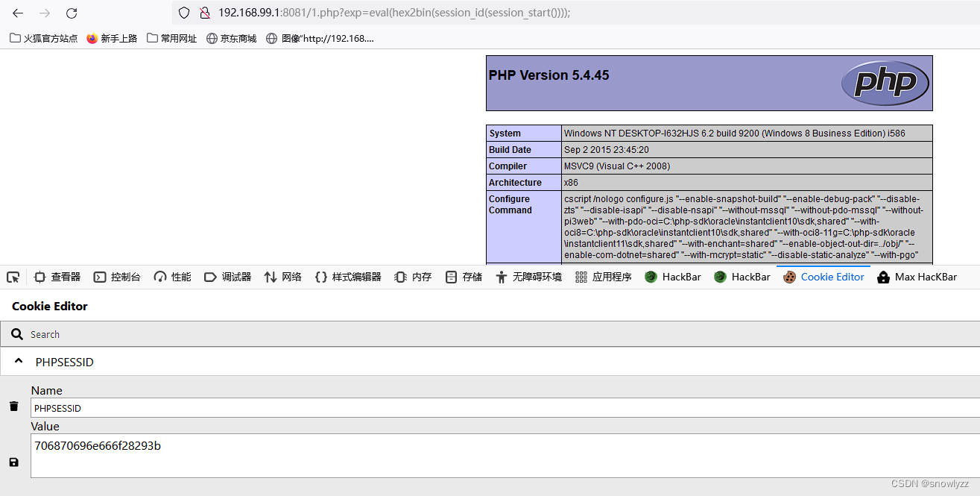
Task: Switch to the 存储 storage tab
Action: point(464,277)
